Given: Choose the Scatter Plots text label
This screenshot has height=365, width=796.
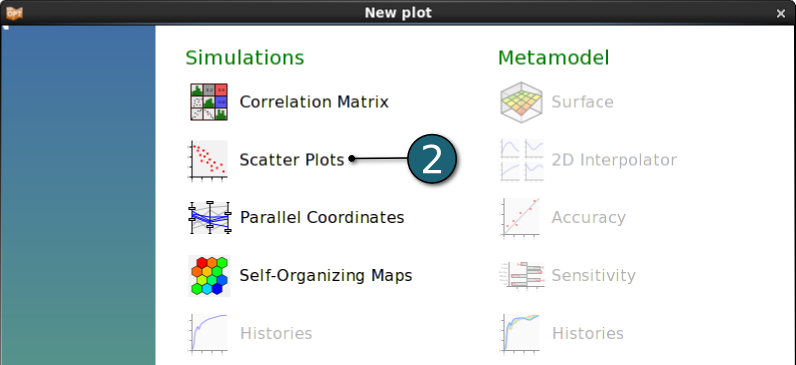Looking at the screenshot, I should pos(292,160).
